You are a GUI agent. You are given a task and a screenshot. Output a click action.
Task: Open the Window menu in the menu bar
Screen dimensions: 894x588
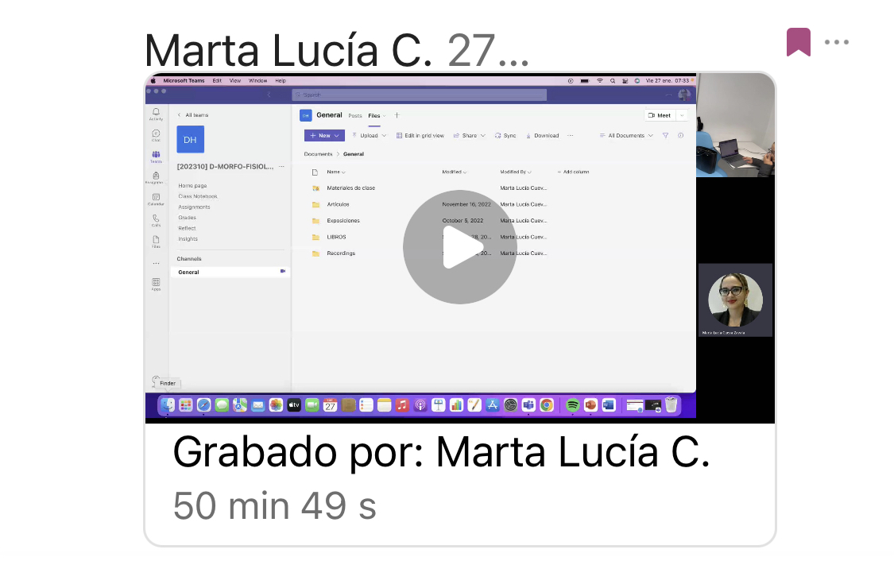coord(257,81)
